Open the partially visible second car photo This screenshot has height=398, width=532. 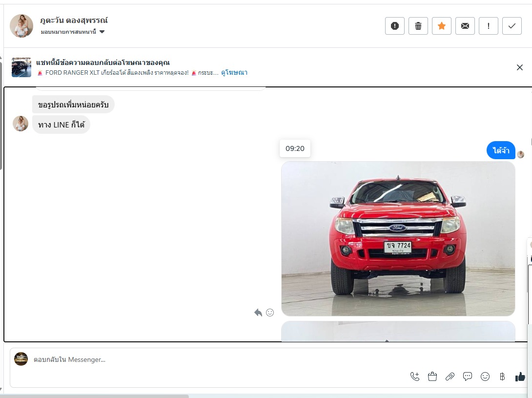[x=398, y=332]
